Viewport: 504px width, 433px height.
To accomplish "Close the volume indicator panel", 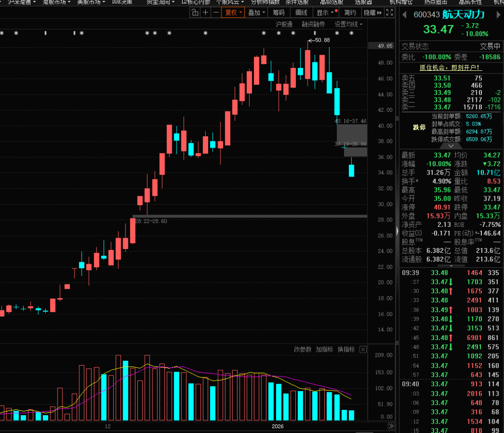I will pyautogui.click(x=363, y=349).
